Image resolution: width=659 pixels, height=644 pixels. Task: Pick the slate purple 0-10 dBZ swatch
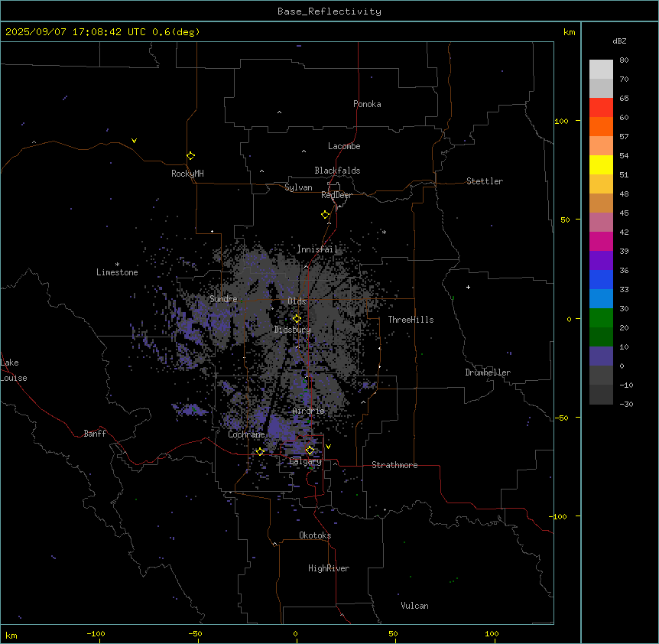601,356
